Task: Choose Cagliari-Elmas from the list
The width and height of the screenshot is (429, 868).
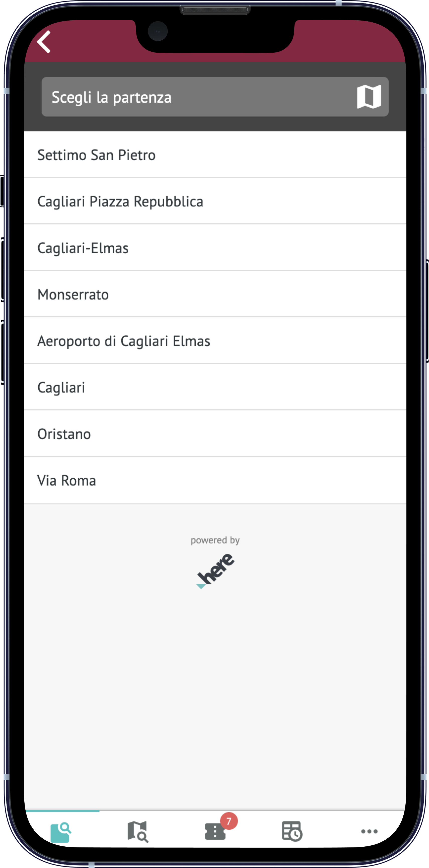Action: tap(215, 248)
